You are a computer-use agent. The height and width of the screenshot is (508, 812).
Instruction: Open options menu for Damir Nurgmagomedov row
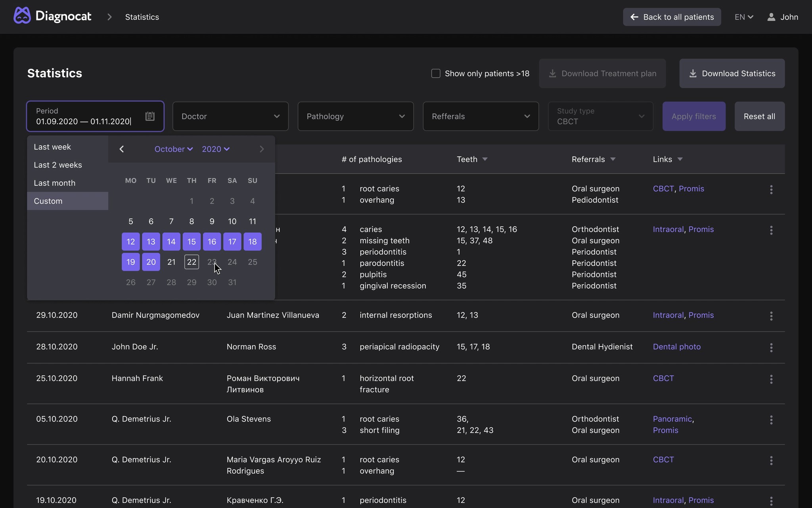771,316
